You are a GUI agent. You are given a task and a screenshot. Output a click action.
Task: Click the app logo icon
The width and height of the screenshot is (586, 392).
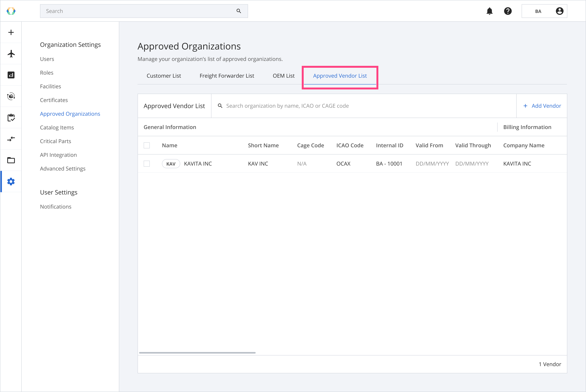pyautogui.click(x=11, y=11)
